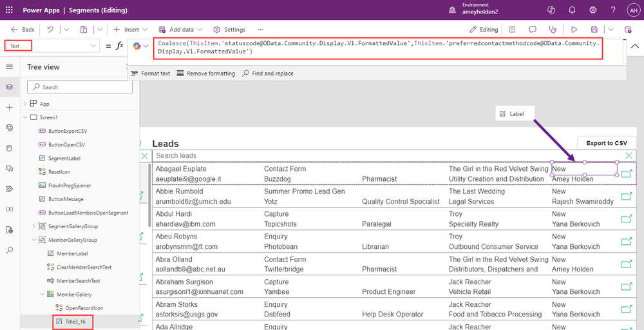This screenshot has width=644, height=330.
Task: Open the Copilot icon in header
Action: point(551,10)
